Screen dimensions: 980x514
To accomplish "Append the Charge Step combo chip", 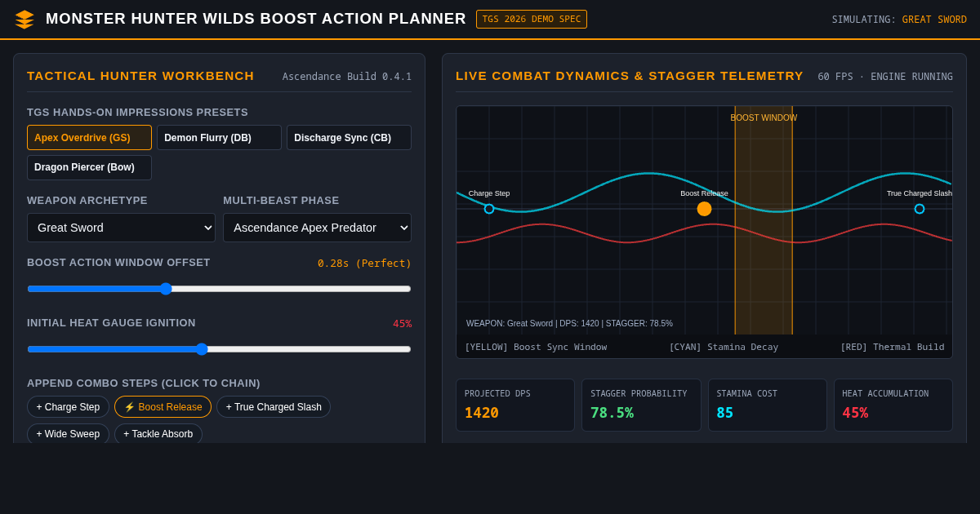I will [x=68, y=407].
